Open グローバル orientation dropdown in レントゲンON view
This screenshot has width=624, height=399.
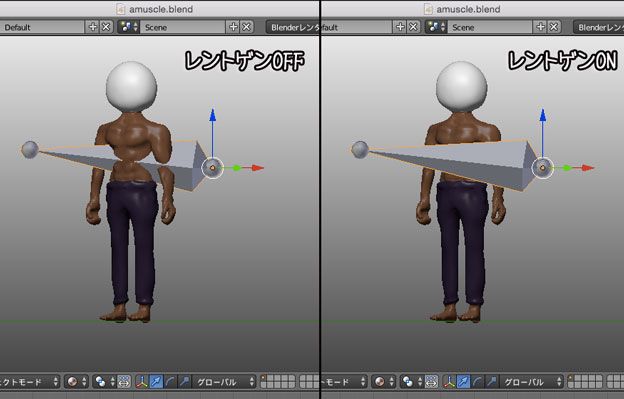coord(531,382)
